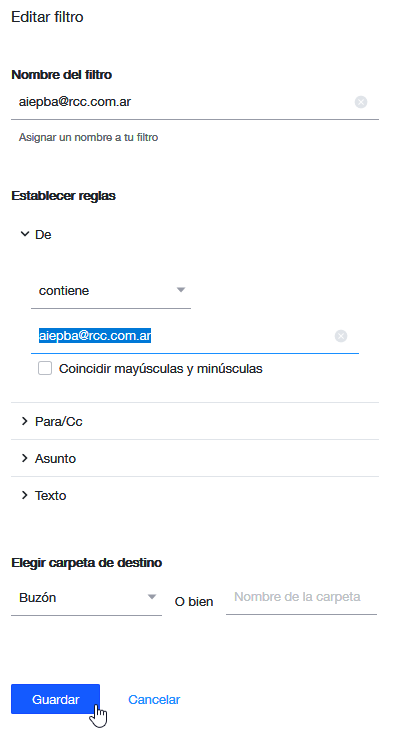Open the contiene condition dropdown

click(x=111, y=291)
